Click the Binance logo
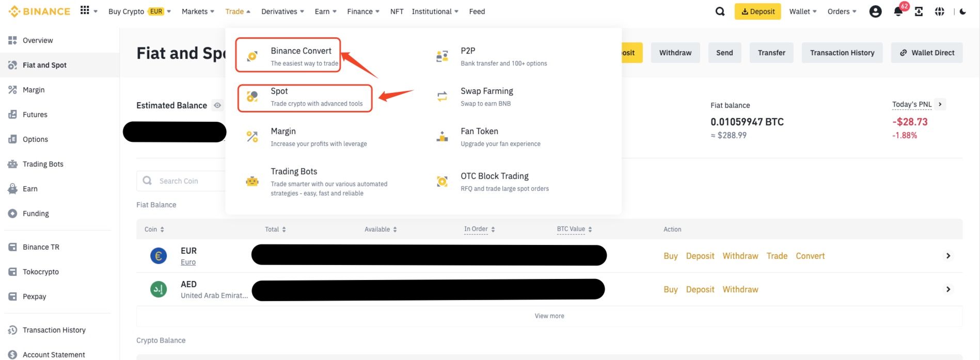This screenshot has width=980, height=360. (x=39, y=11)
